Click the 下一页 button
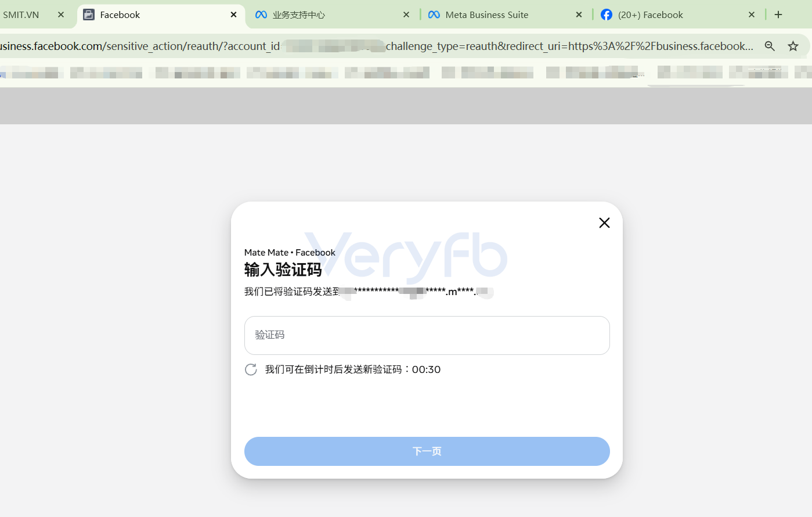The height and width of the screenshot is (517, 812). click(427, 451)
